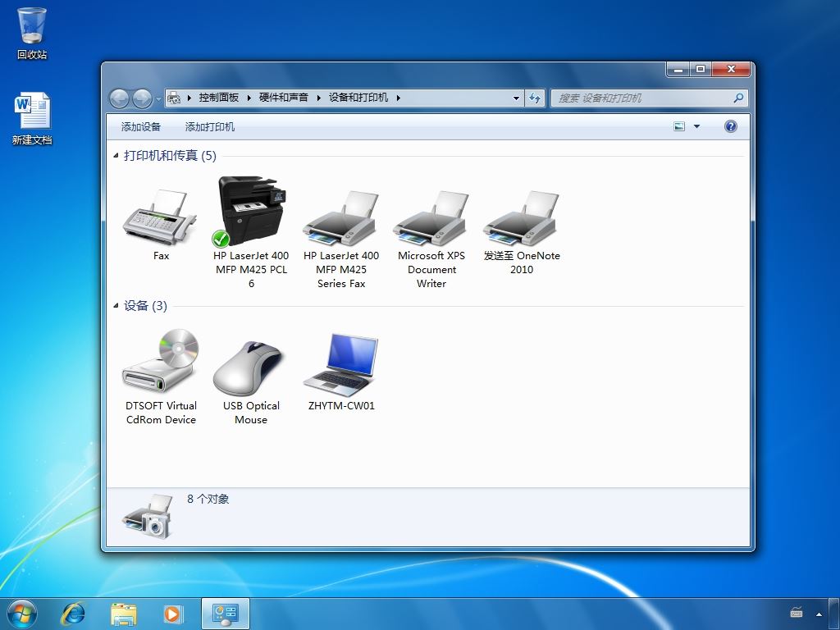This screenshot has width=840, height=630.
Task: Launch Internet Explorer from the taskbar
Action: 73,614
